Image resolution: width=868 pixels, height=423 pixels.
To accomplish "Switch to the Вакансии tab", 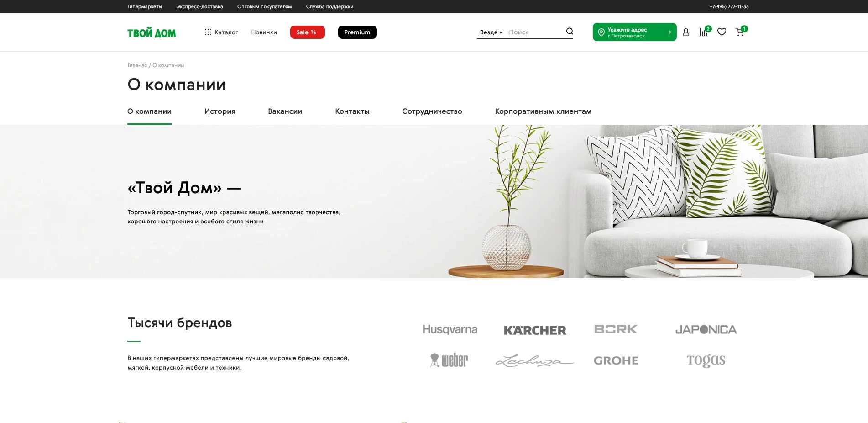I will point(285,111).
